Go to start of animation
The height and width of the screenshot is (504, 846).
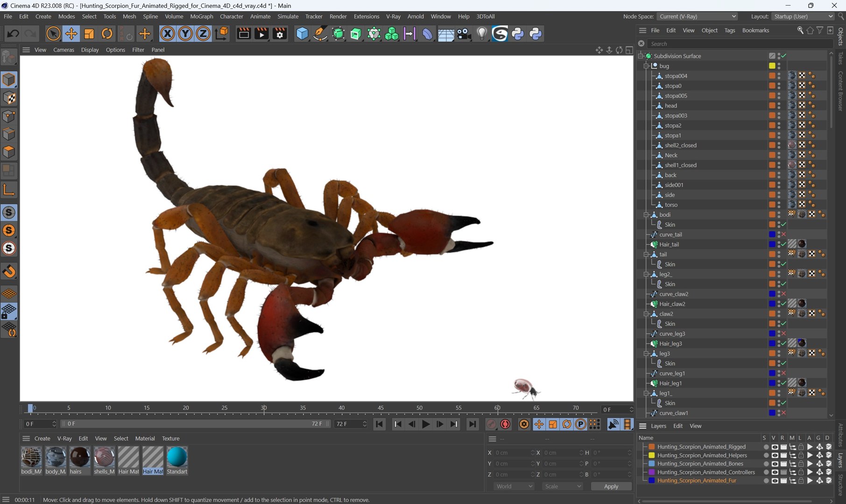(379, 424)
